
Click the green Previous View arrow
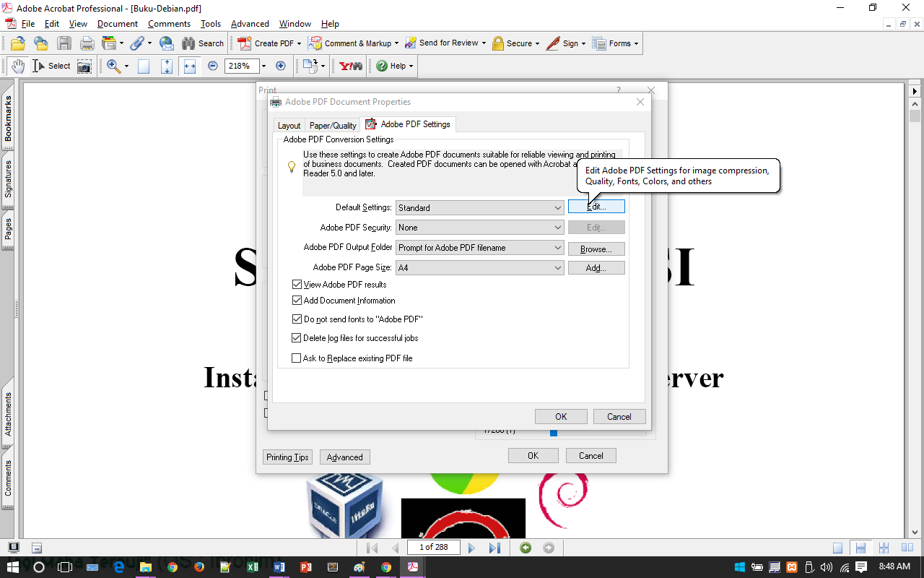tap(526, 548)
